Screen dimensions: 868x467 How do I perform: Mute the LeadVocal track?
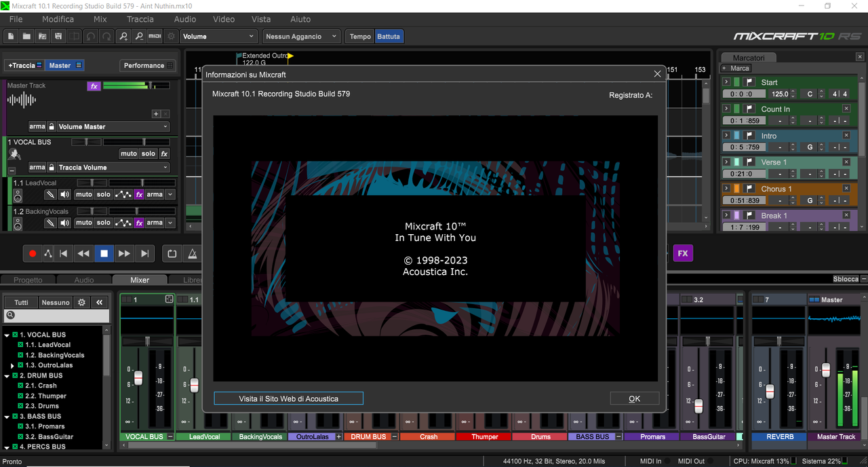tap(84, 194)
